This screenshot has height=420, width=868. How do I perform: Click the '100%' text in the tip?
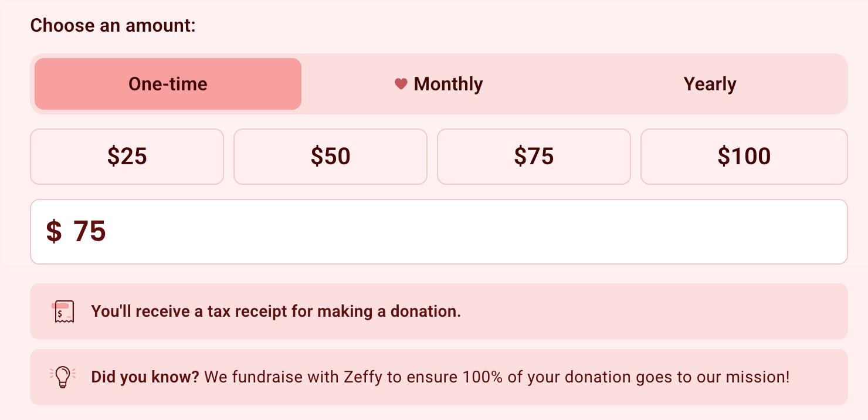click(482, 377)
